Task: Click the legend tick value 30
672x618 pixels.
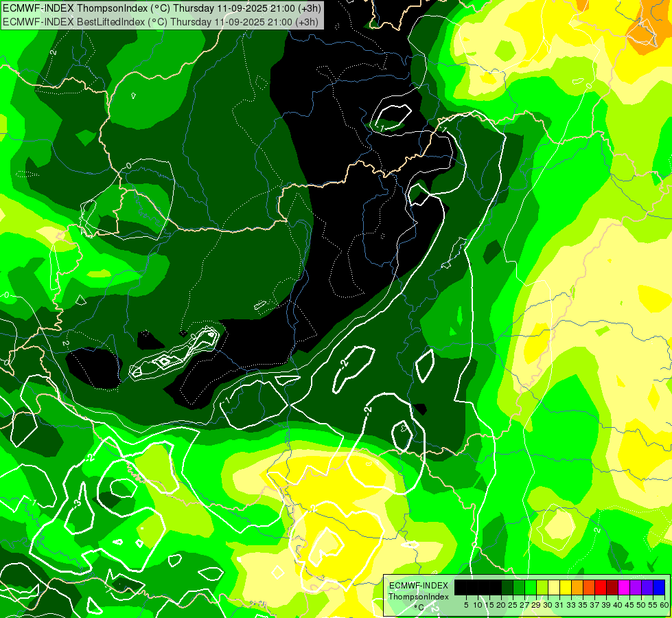Action: tap(548, 605)
